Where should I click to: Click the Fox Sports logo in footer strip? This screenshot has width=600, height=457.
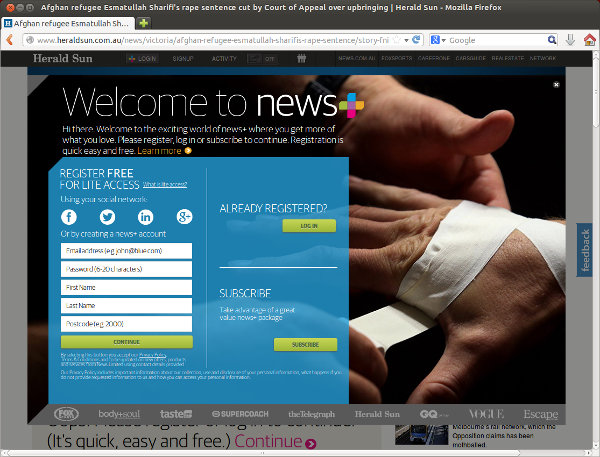tap(66, 414)
